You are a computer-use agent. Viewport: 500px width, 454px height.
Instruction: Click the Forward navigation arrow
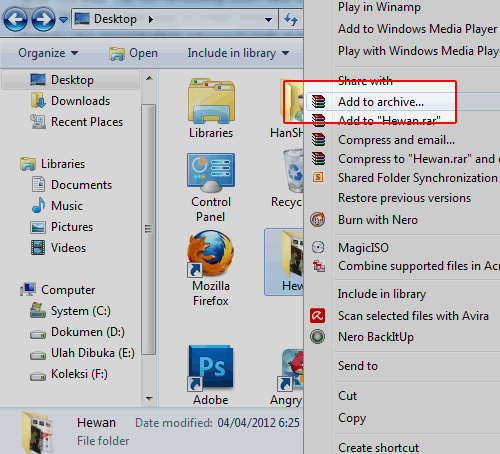click(x=43, y=19)
